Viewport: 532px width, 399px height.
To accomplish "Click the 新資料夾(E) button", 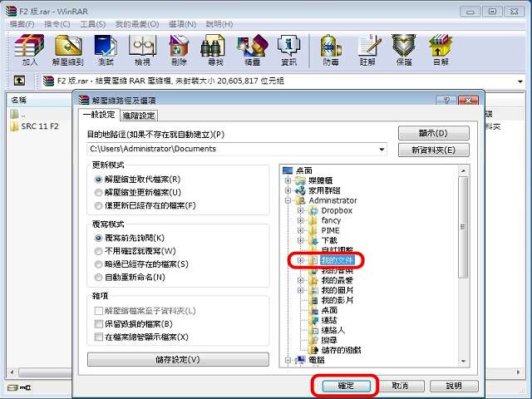I will (x=434, y=150).
